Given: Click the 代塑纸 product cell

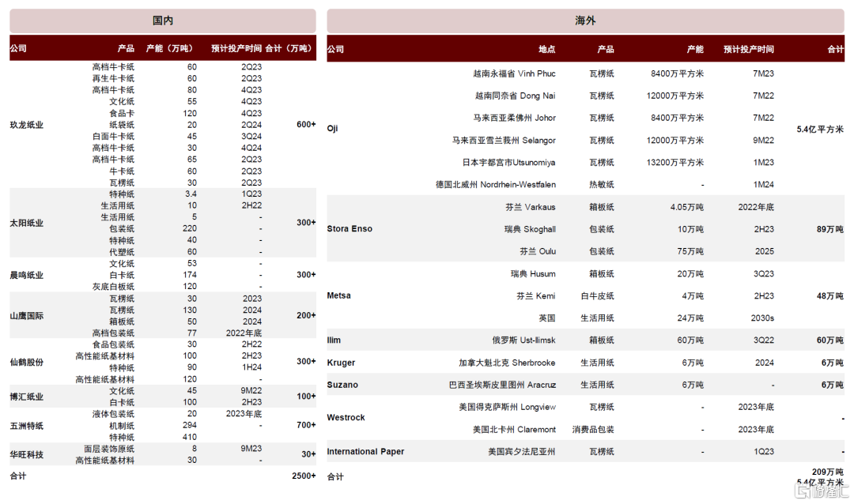Looking at the screenshot, I should [122, 252].
